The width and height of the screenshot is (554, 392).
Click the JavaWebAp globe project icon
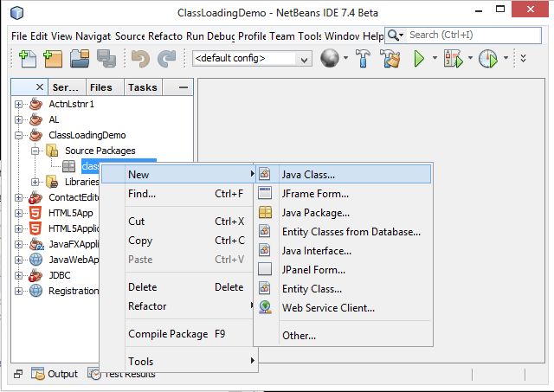click(x=35, y=260)
